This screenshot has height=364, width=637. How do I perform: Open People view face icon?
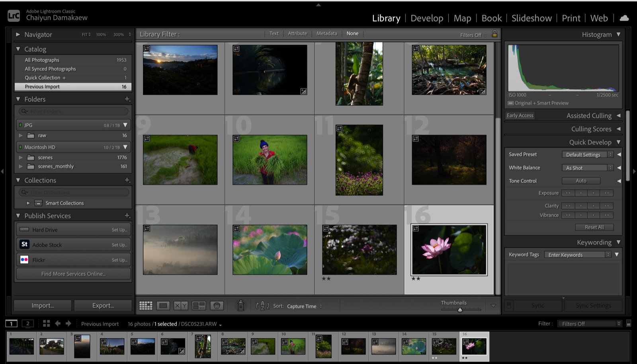(x=217, y=306)
